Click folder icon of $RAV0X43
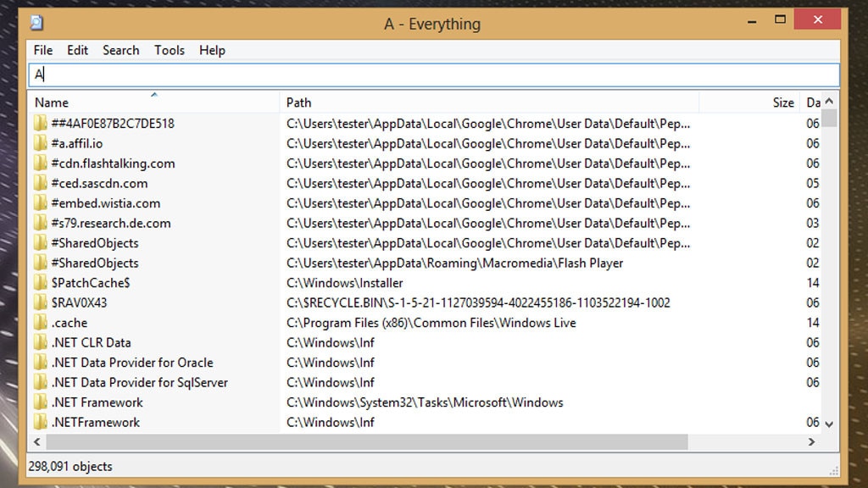This screenshot has width=868, height=488. [41, 302]
